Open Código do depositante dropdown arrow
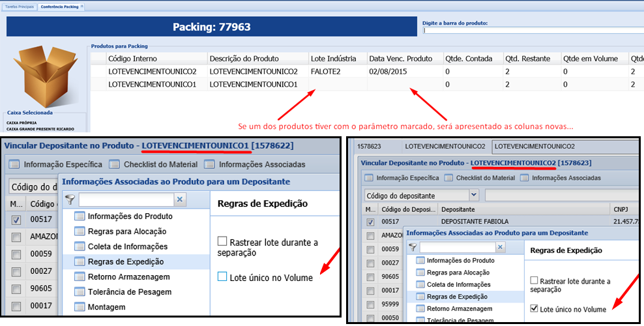This screenshot has width=644, height=326. pyautogui.click(x=474, y=194)
